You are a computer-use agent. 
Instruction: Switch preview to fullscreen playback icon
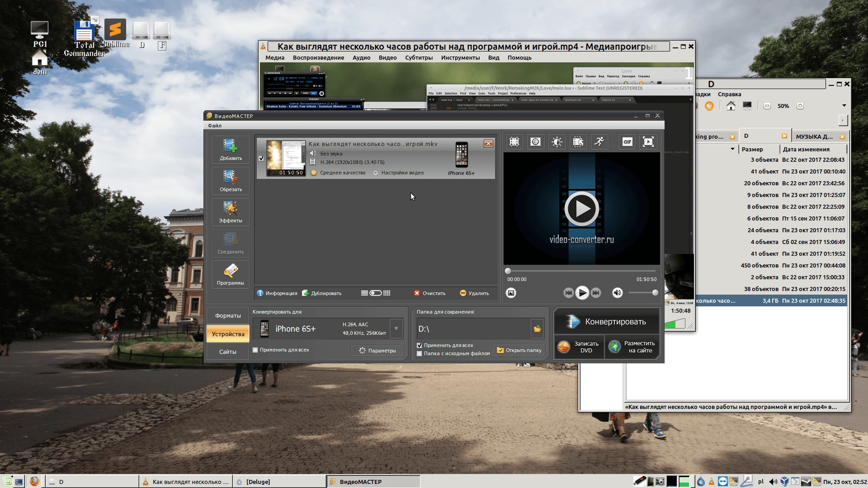tap(648, 142)
